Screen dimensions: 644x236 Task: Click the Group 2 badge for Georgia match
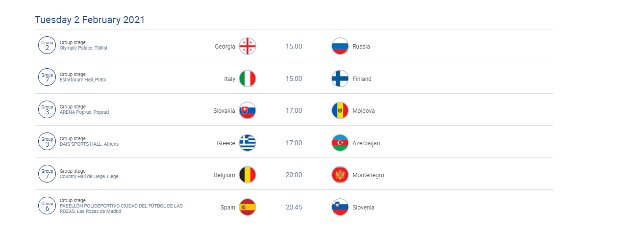47,45
